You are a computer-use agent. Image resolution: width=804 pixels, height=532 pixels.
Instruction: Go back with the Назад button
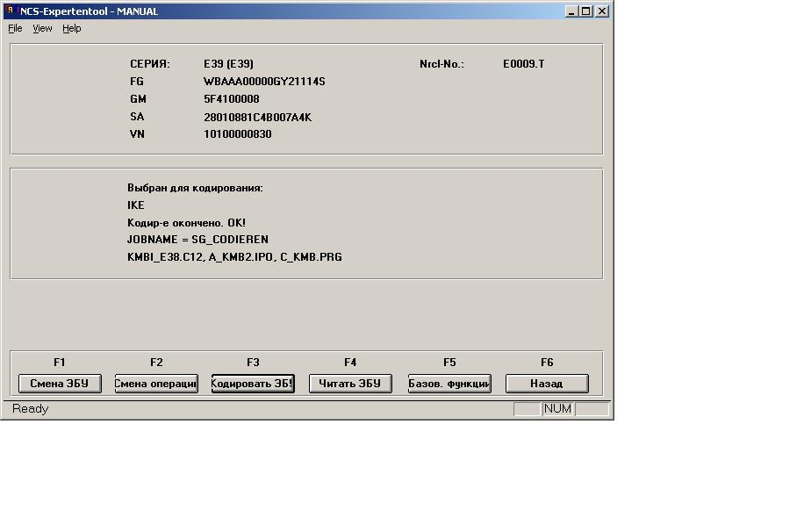[547, 384]
